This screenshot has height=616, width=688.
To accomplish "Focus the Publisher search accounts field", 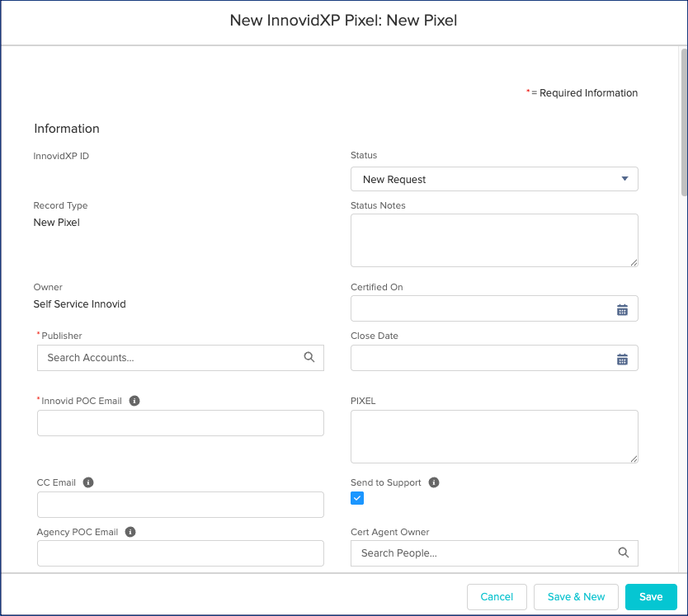I will 181,358.
